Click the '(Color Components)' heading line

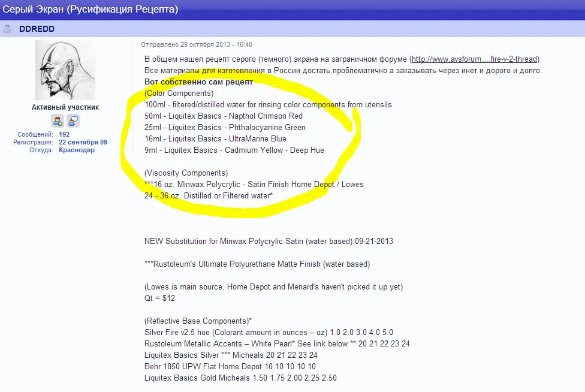tap(179, 94)
